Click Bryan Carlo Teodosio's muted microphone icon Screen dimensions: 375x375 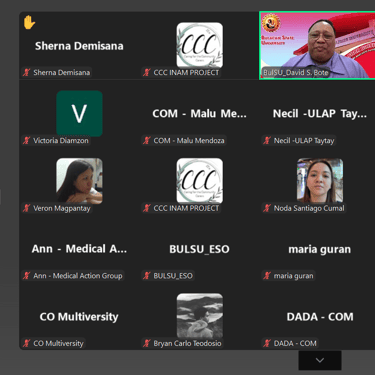click(x=147, y=343)
